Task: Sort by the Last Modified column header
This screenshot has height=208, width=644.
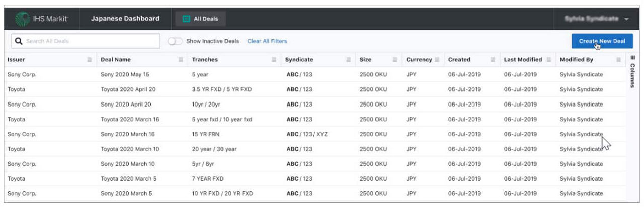Action: tap(523, 60)
